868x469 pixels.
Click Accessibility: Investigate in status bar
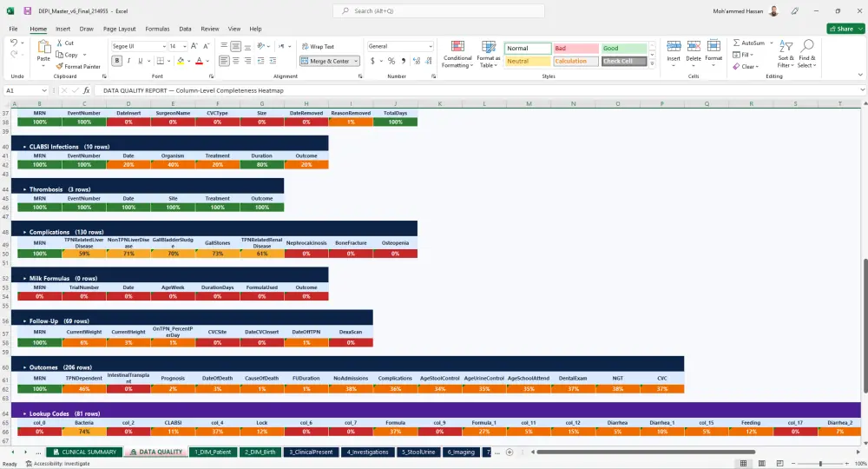pos(57,464)
